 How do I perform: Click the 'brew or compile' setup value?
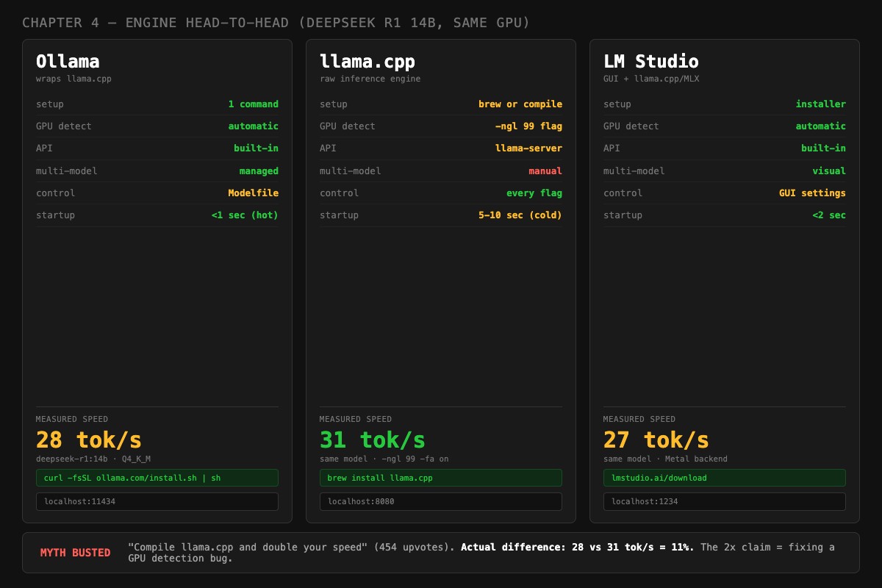(520, 104)
